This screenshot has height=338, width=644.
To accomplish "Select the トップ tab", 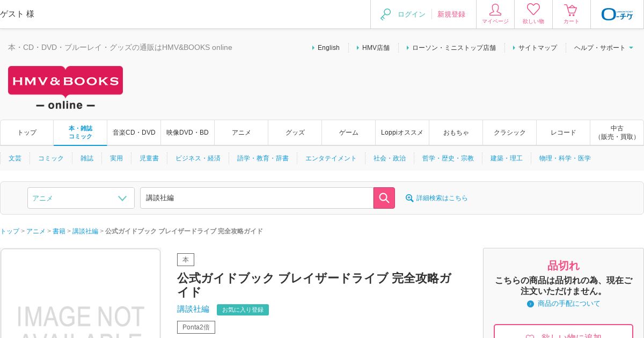I will coord(27,133).
